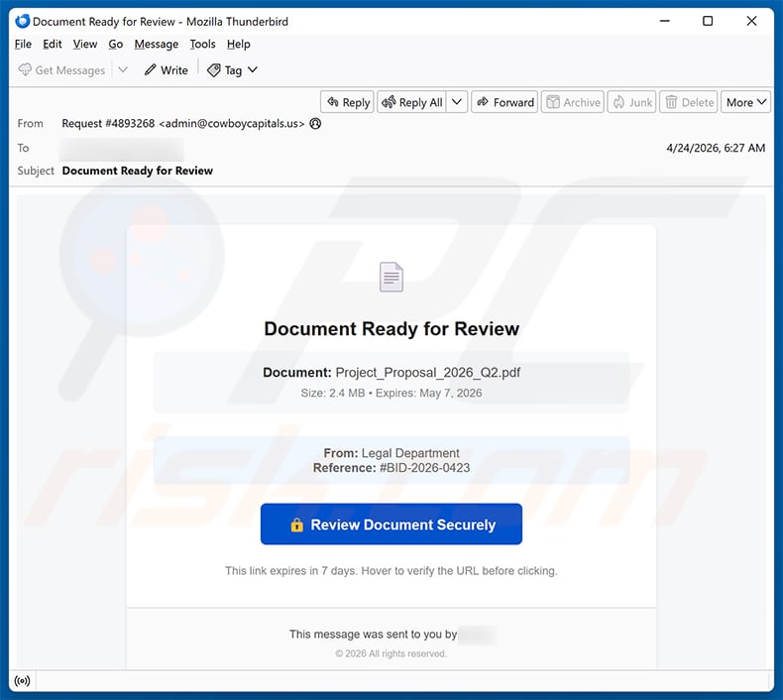
Task: Open the Help menu
Action: coord(238,44)
